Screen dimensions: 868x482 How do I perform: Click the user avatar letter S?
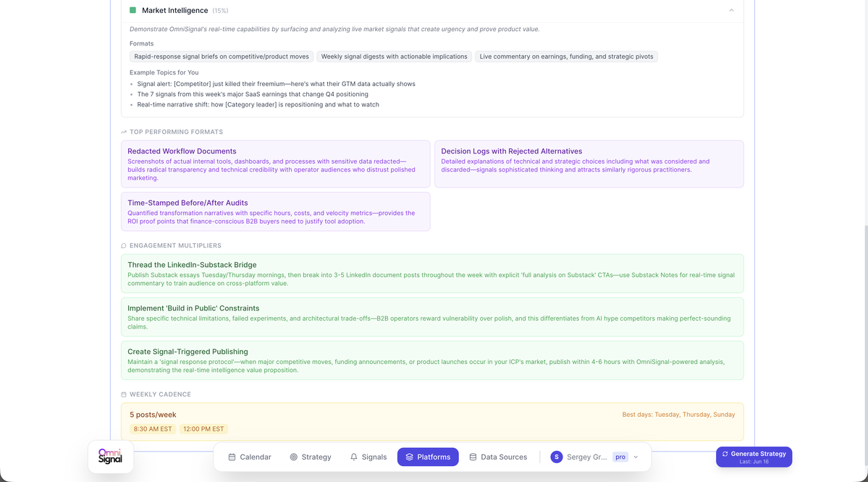pyautogui.click(x=556, y=457)
